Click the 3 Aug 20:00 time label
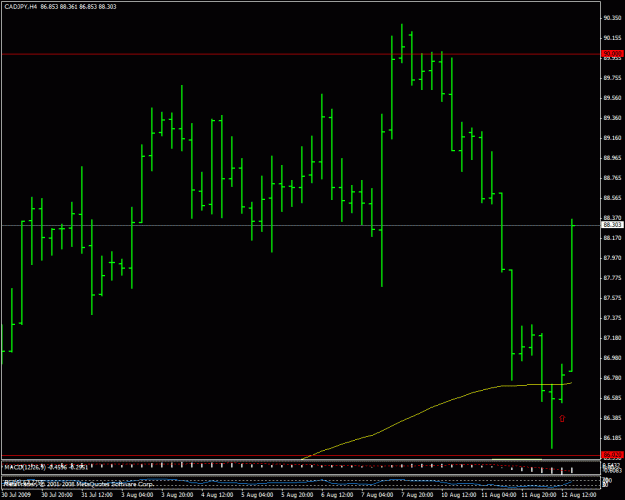Viewport: 625px width, 500px height. point(177,495)
